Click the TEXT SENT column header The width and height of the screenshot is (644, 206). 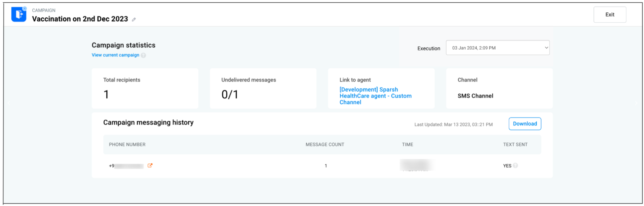(515, 145)
